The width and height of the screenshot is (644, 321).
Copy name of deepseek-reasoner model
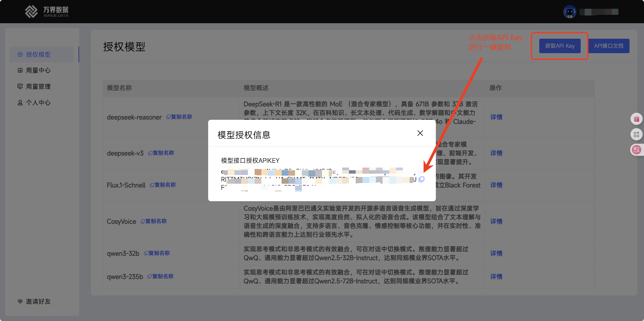179,117
